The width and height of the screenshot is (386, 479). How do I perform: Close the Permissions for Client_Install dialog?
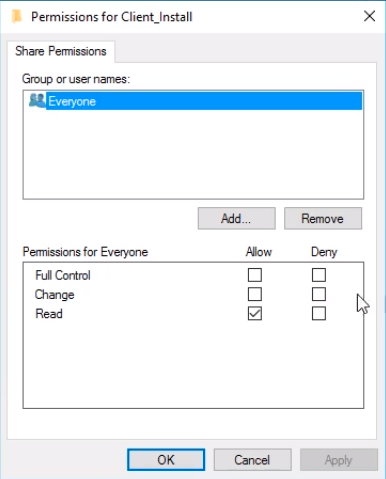click(x=369, y=16)
